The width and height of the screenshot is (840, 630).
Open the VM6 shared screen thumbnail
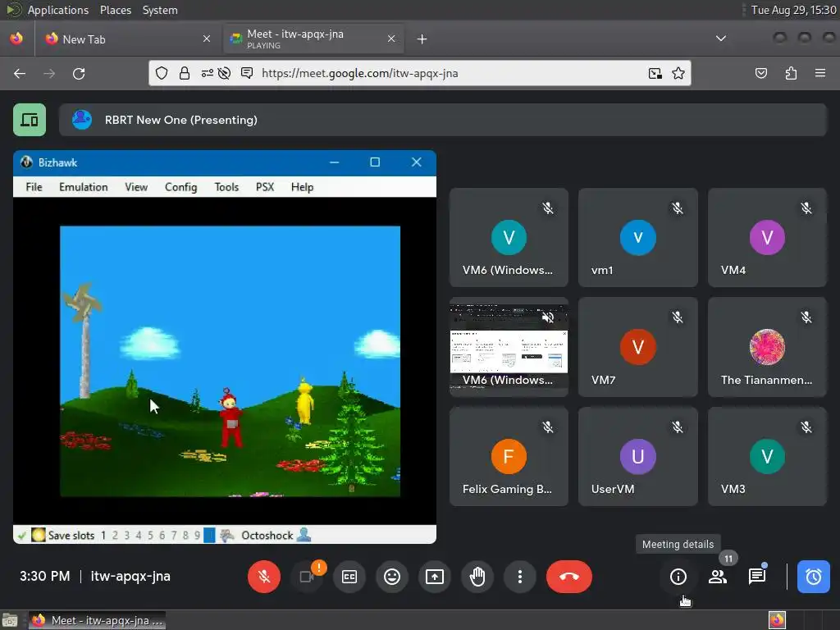(x=509, y=347)
